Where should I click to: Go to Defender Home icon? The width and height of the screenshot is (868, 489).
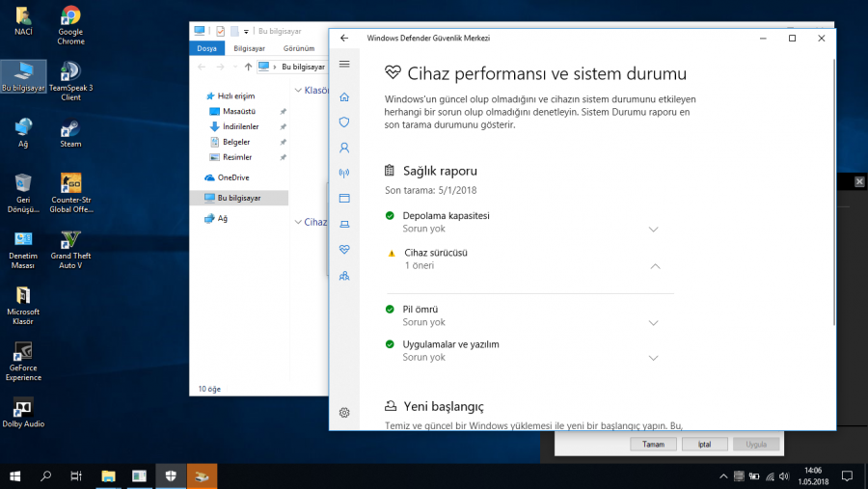tap(344, 96)
